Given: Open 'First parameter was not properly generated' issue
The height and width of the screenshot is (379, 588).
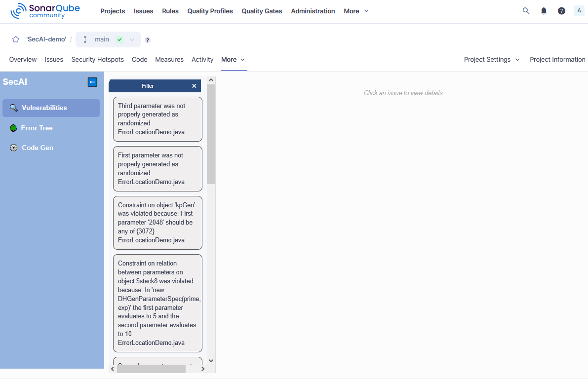Looking at the screenshot, I should click(157, 169).
